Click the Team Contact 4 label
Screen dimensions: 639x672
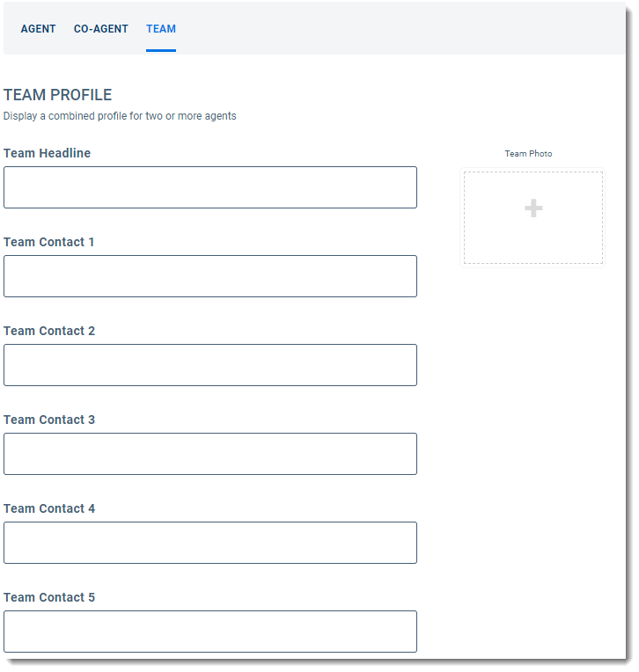pos(48,508)
